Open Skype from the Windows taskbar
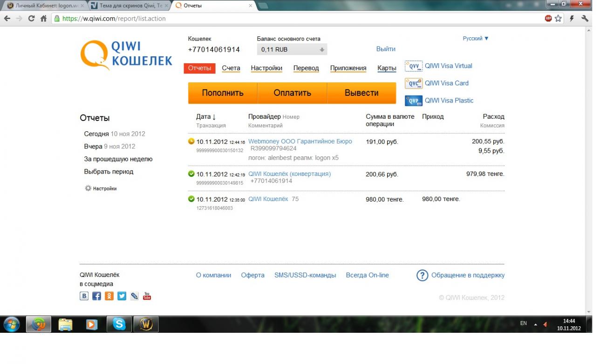 point(119,324)
